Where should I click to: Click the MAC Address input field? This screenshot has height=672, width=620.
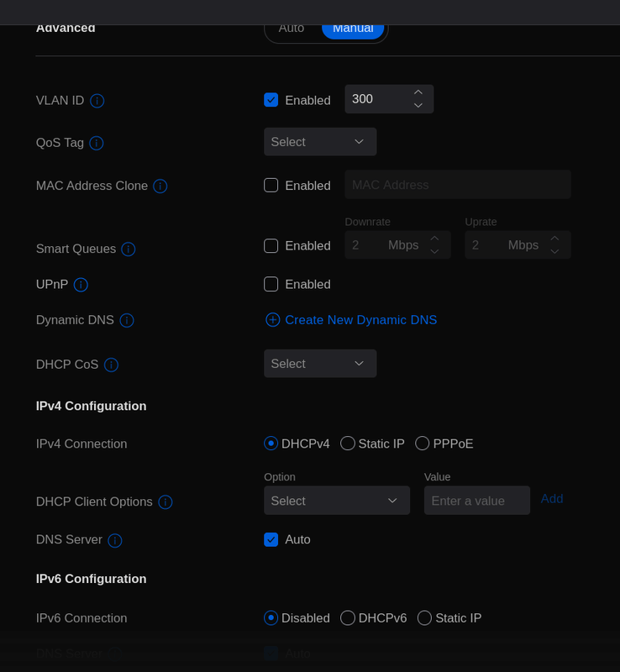pyautogui.click(x=458, y=185)
